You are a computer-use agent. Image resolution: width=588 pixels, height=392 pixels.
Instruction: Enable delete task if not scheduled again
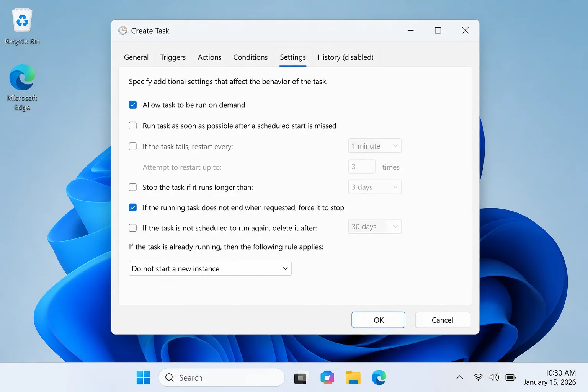coord(133,228)
